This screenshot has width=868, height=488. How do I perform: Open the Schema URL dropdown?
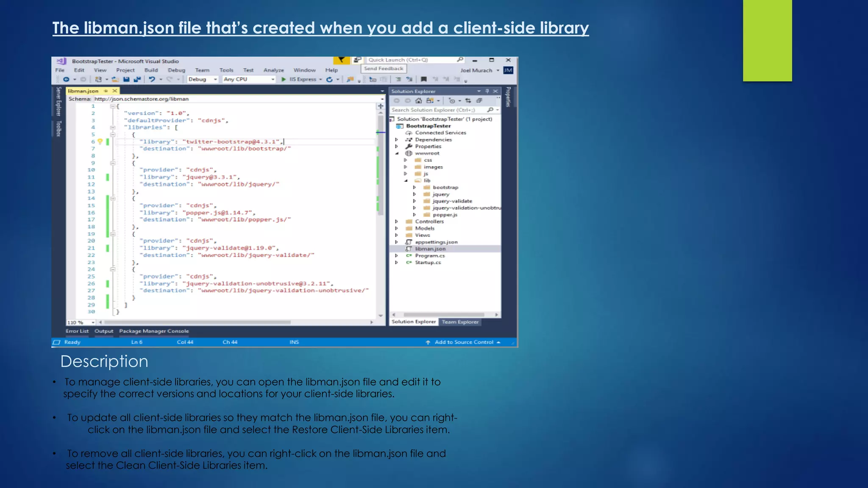382,99
